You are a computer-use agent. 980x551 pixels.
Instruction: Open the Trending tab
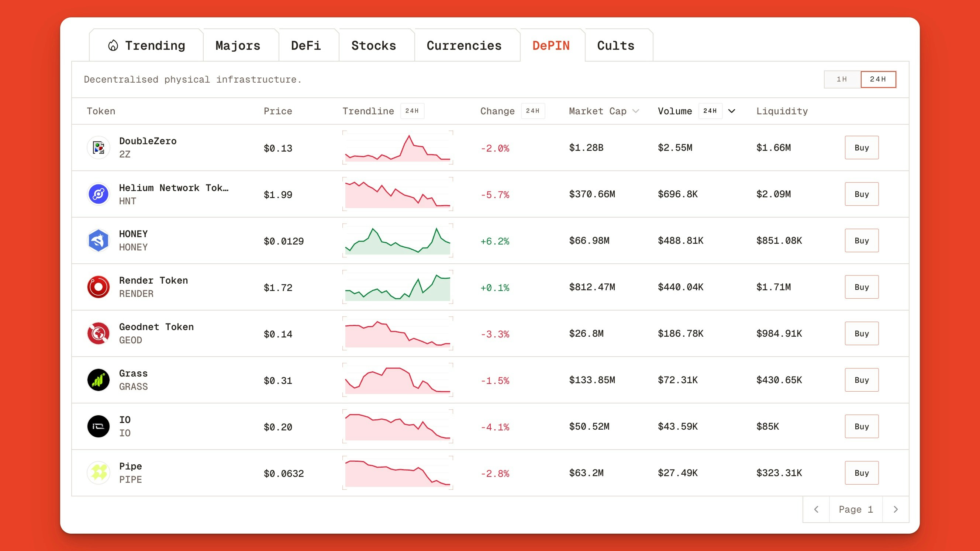(146, 46)
